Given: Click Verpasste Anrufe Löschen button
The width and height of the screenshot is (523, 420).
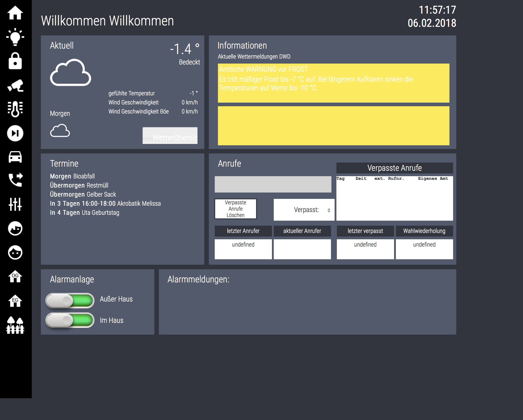Looking at the screenshot, I should [x=235, y=209].
